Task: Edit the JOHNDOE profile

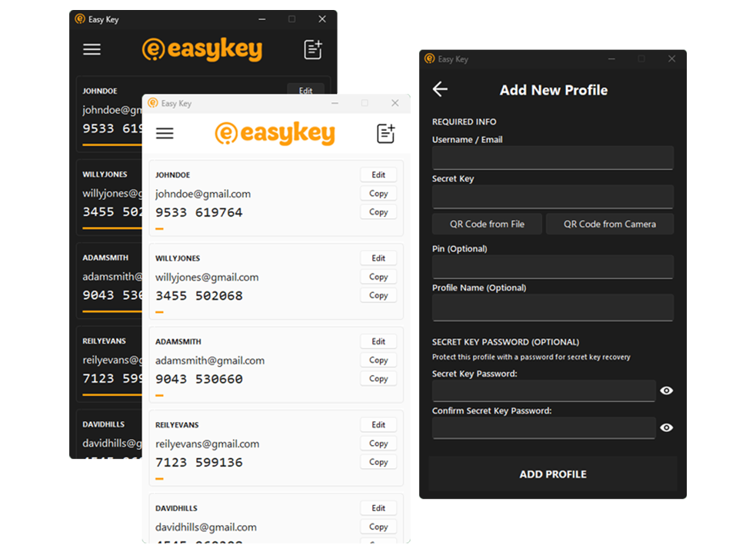Action: click(x=378, y=174)
